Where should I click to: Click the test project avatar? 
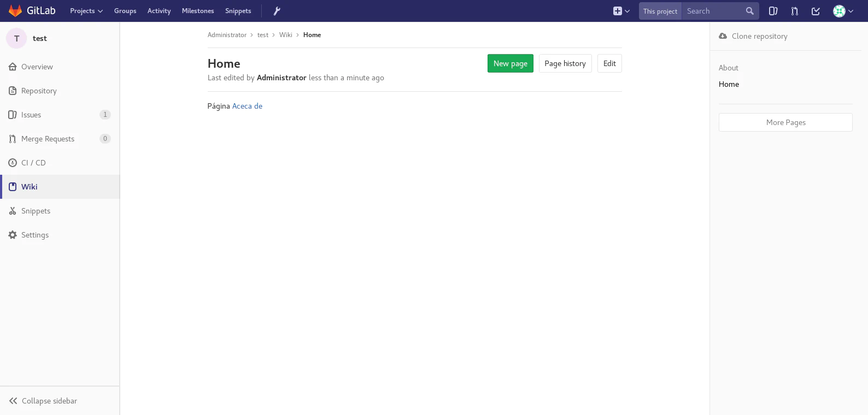click(x=16, y=38)
